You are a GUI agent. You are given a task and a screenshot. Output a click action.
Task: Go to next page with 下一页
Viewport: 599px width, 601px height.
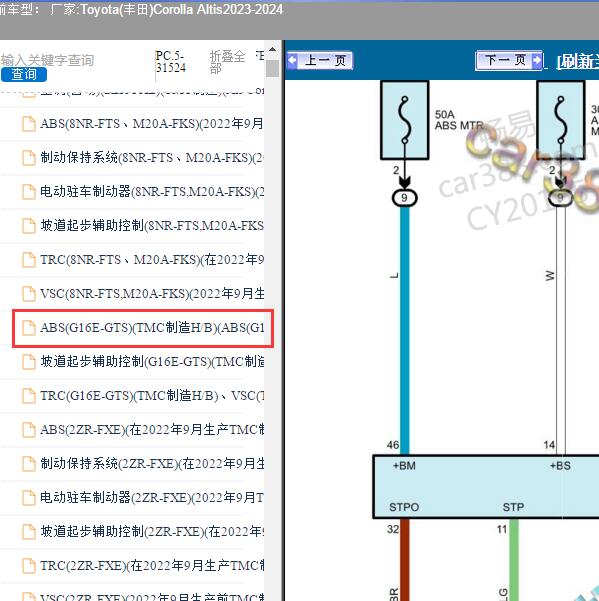(509, 61)
